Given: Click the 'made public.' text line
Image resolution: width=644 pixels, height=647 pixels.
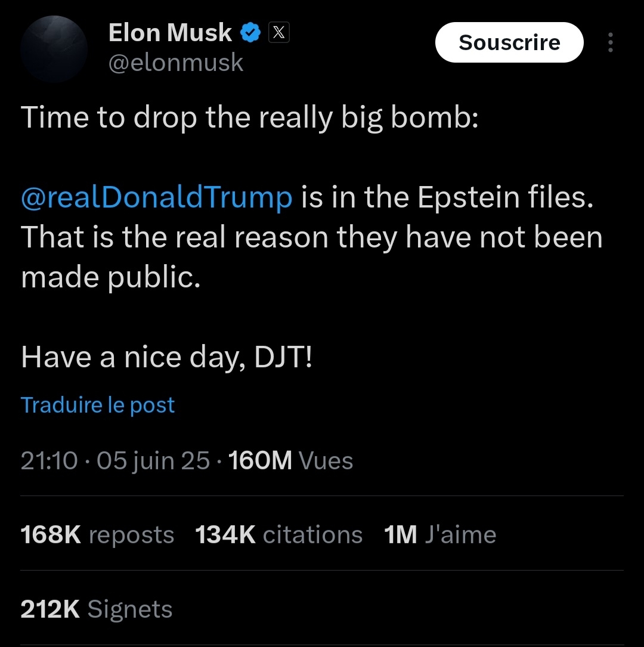Looking at the screenshot, I should [x=110, y=277].
